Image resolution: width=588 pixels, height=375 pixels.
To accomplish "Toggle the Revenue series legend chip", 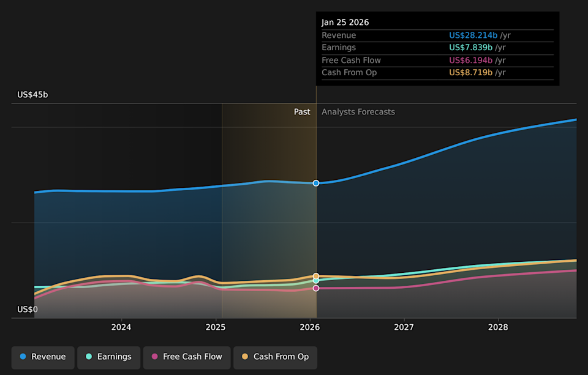I will point(43,356).
